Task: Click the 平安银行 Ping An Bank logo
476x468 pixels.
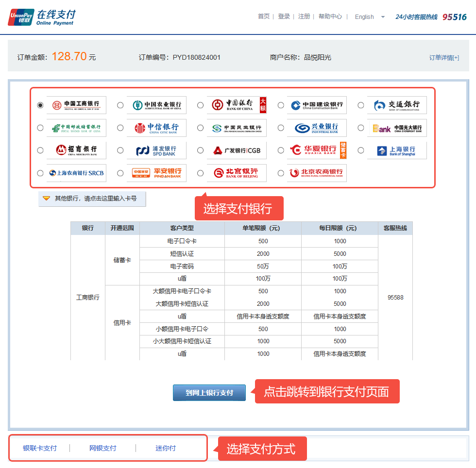Action: point(156,173)
